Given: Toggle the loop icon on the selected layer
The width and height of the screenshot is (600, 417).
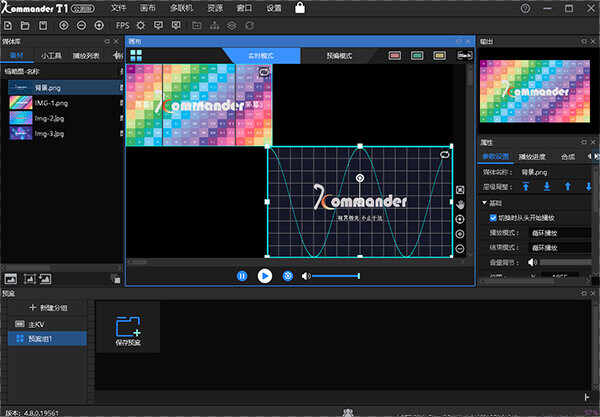Looking at the screenshot, I should point(445,154).
